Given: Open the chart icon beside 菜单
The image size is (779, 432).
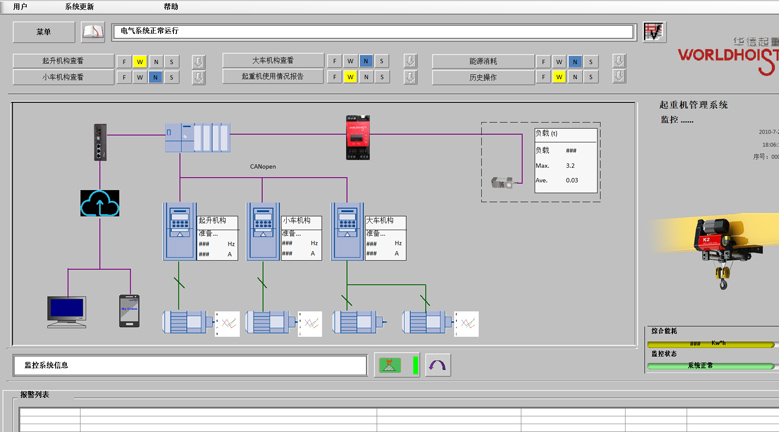Looking at the screenshot, I should (93, 32).
